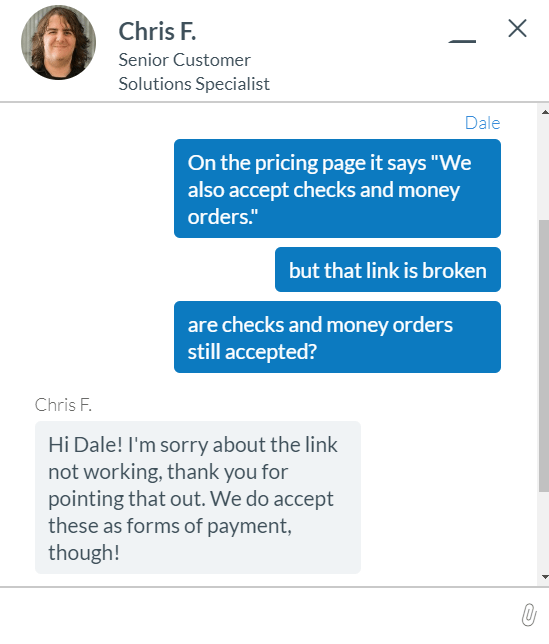Click the 'still accepted?' question bubble

click(337, 337)
